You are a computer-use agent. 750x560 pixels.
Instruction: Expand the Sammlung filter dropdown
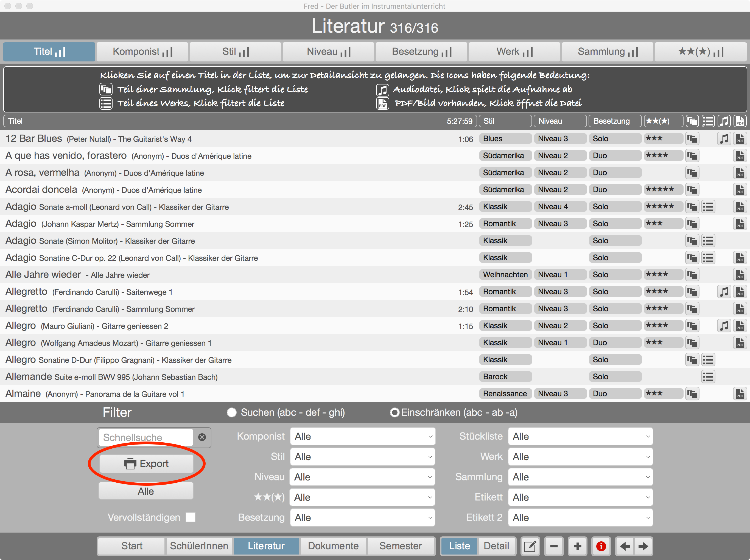pos(580,477)
